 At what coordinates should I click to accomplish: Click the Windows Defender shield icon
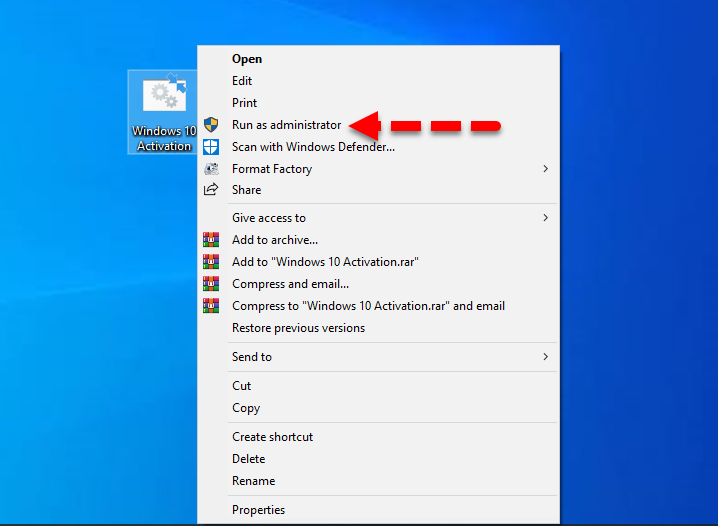[x=211, y=147]
